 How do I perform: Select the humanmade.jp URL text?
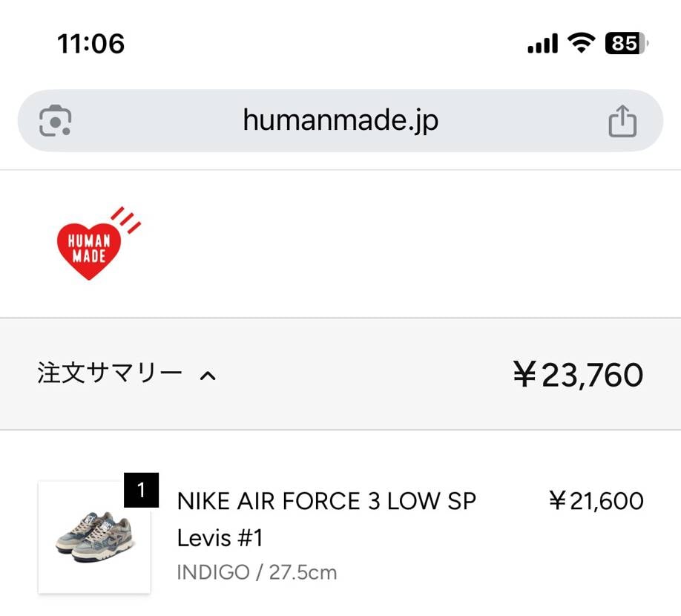[340, 120]
